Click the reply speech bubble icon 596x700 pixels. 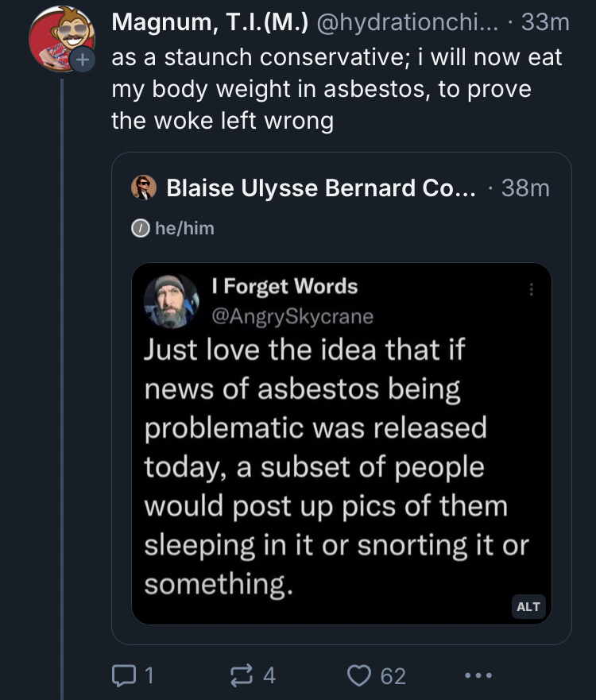123,675
